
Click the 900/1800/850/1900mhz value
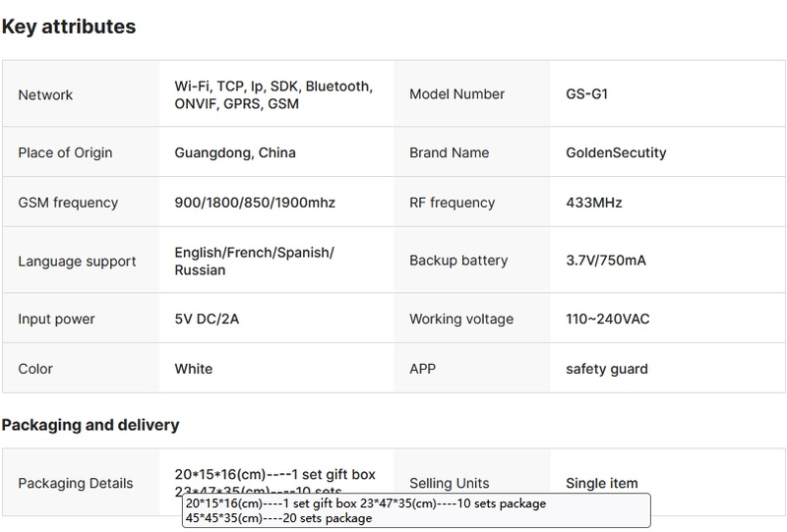click(x=255, y=203)
